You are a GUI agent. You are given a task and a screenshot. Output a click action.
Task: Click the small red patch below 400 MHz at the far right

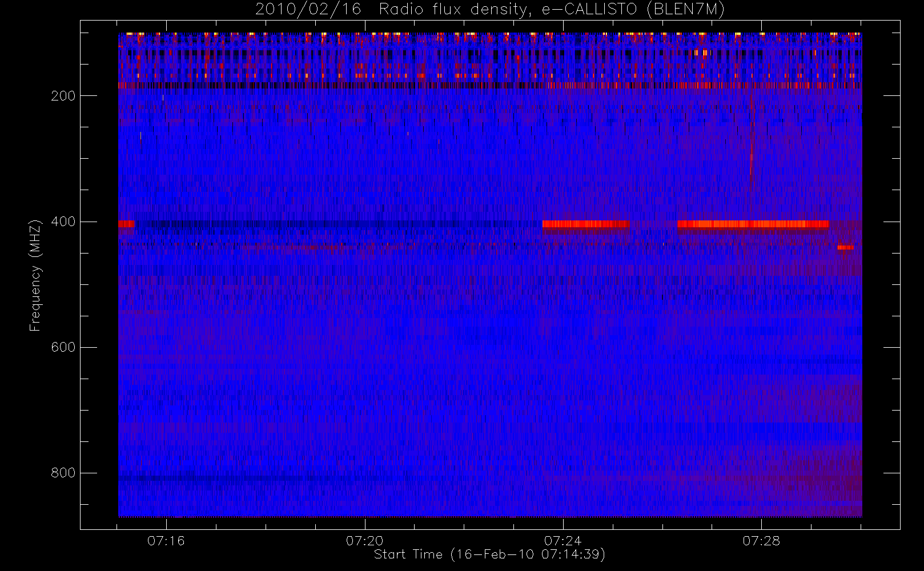coord(845,248)
